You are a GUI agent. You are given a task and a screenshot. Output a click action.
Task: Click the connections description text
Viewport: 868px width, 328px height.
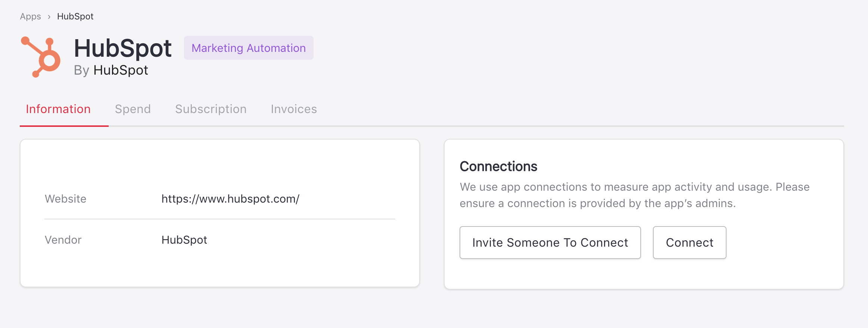coord(634,195)
